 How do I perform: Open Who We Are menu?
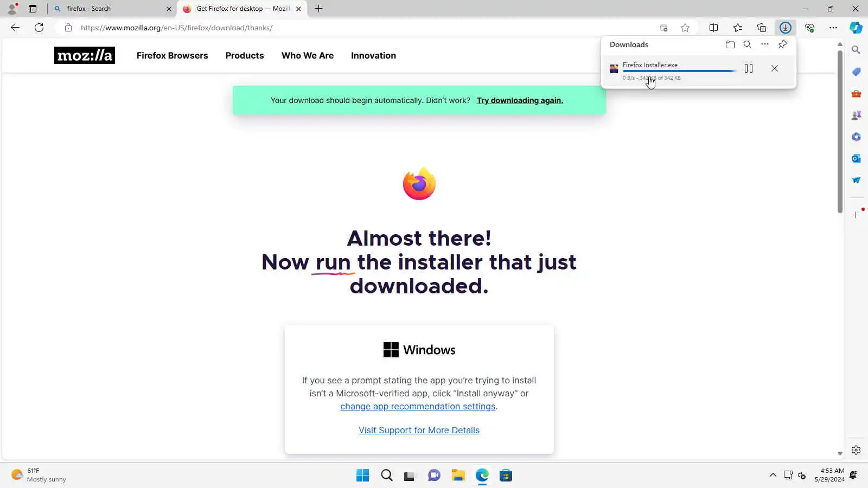(x=308, y=55)
